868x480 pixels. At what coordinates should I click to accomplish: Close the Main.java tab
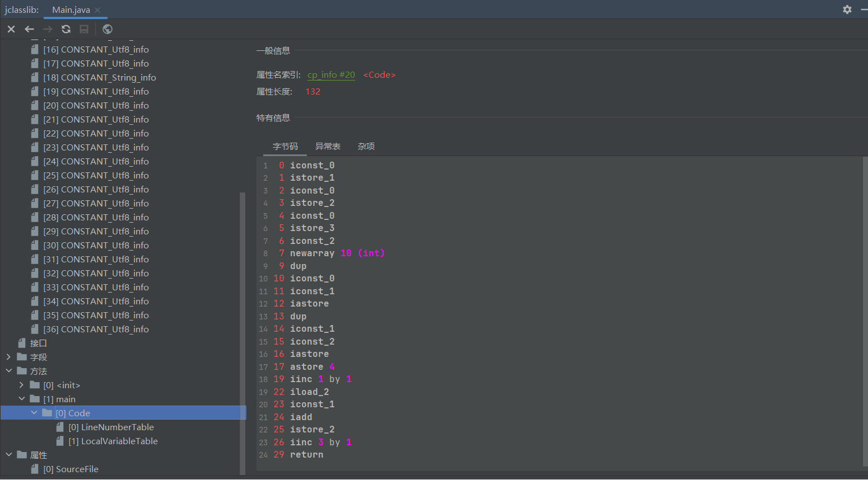point(98,10)
